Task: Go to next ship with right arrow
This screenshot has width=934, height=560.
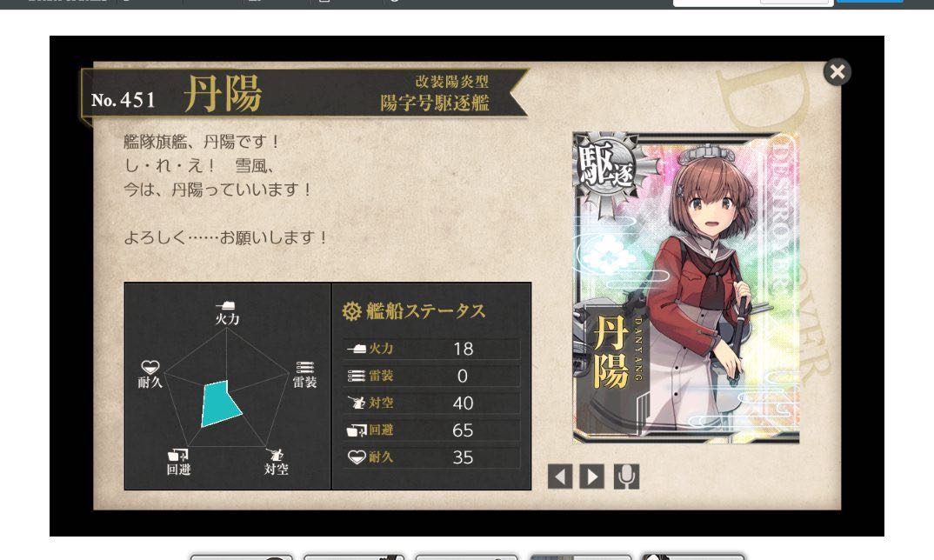Action: click(592, 477)
